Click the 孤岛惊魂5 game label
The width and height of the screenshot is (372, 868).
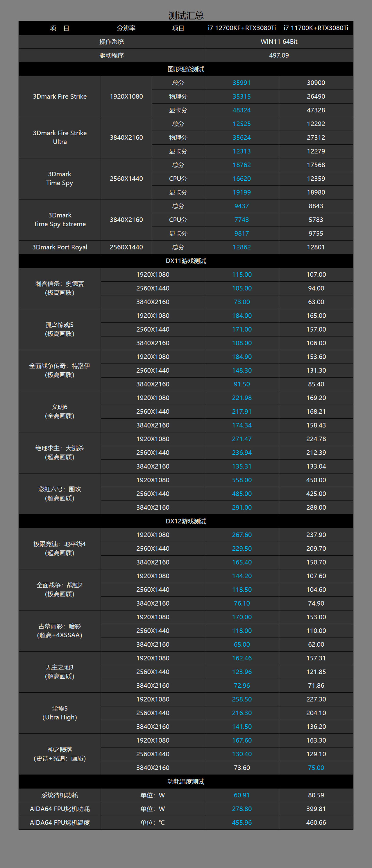pyautogui.click(x=60, y=329)
